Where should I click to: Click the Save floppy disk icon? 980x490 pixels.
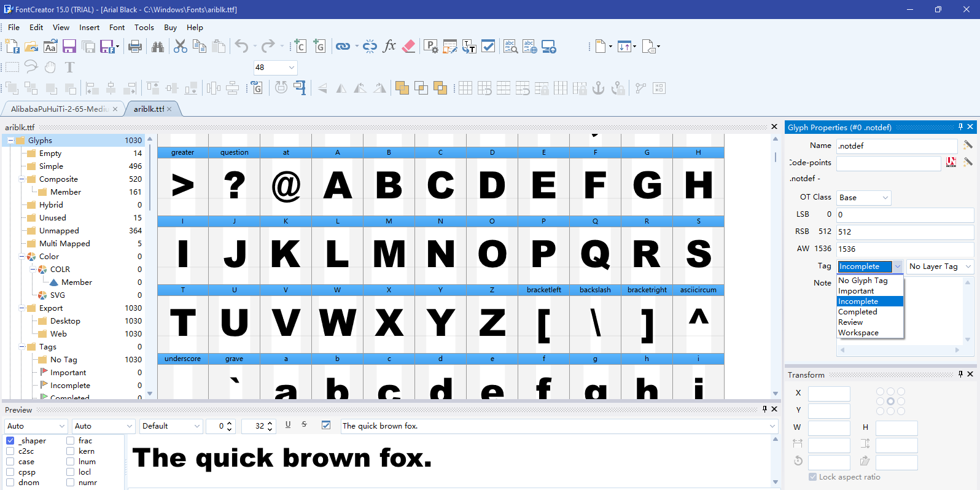click(69, 46)
